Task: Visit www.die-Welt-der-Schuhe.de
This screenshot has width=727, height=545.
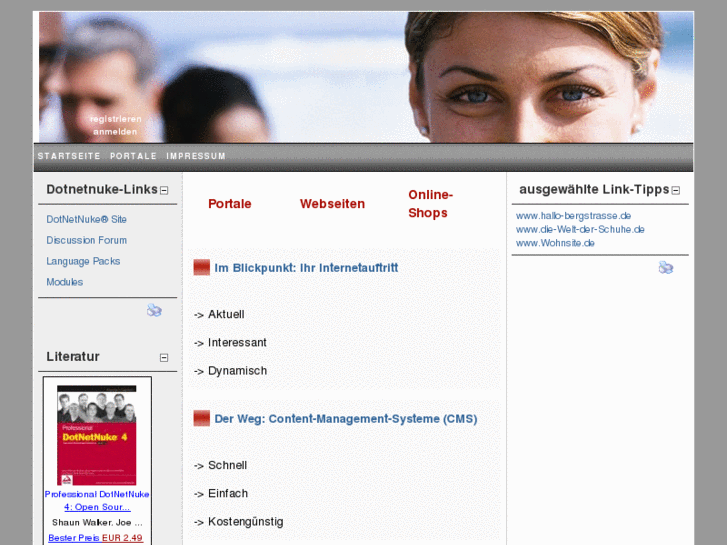Action: (x=580, y=229)
